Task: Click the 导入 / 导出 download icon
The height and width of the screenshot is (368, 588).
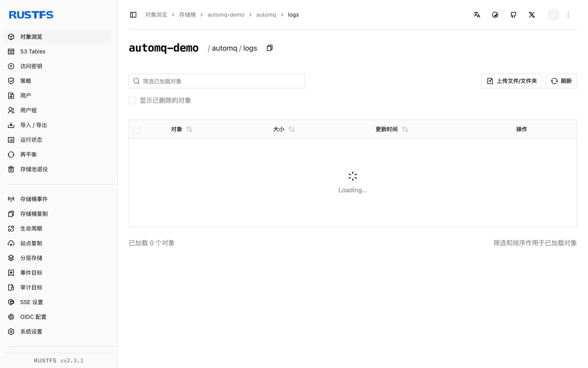Action: click(11, 125)
